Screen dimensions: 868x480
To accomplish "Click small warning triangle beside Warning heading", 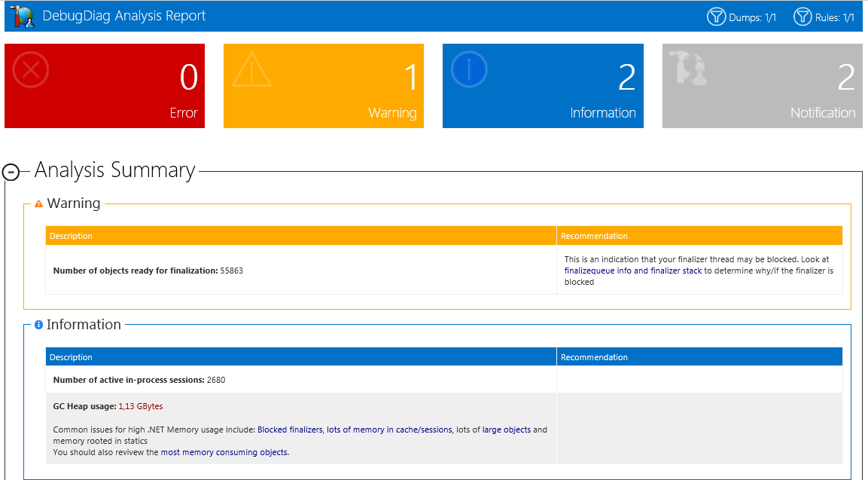I will click(38, 204).
